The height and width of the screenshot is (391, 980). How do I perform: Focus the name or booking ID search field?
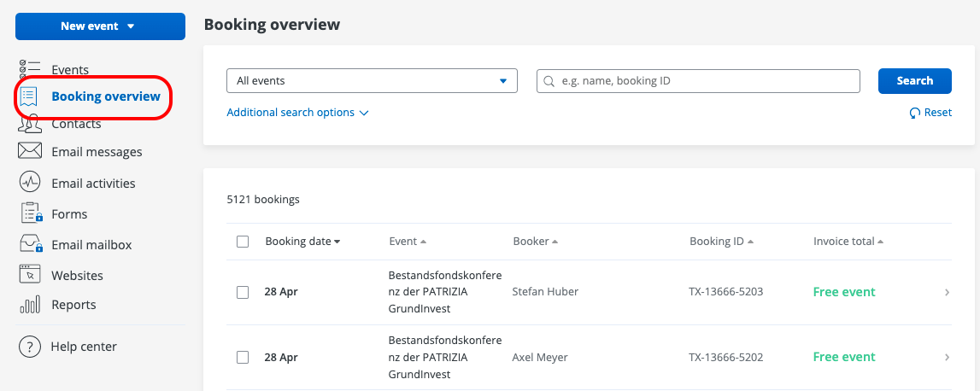point(698,81)
